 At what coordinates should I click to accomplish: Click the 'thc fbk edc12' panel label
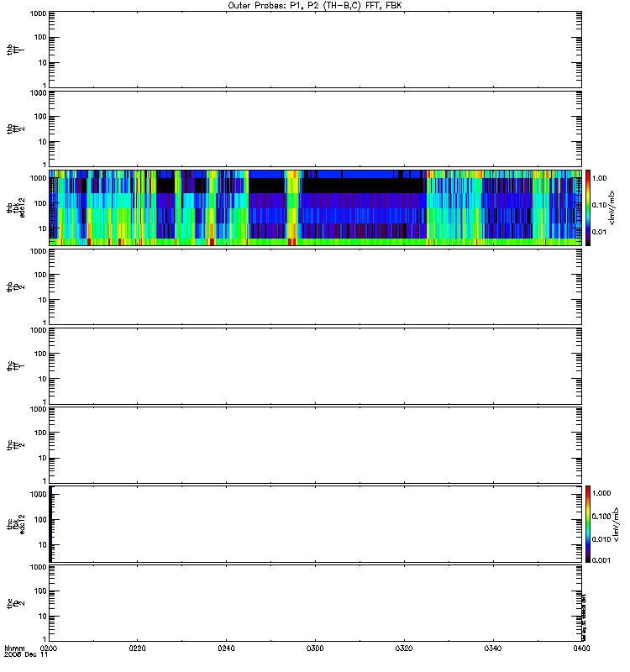coord(15,524)
